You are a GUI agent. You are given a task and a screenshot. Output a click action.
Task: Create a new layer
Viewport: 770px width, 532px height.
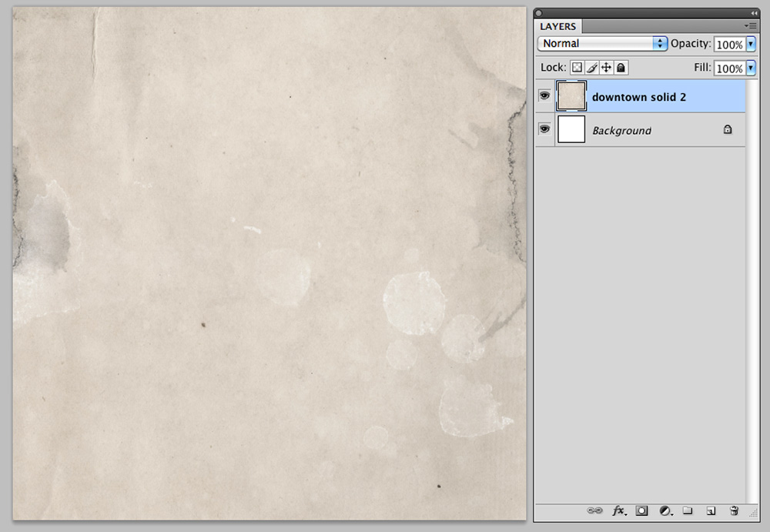(711, 511)
